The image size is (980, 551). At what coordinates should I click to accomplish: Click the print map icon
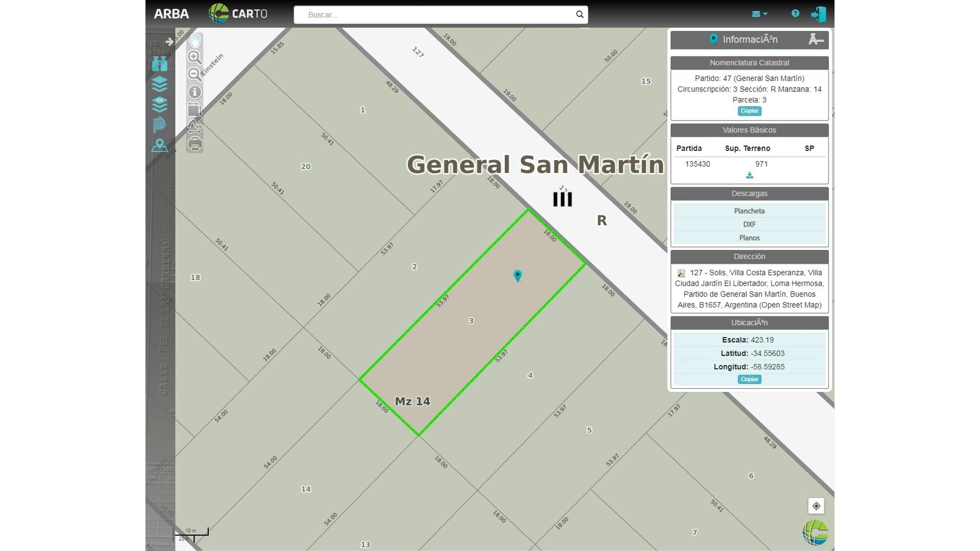point(194,144)
